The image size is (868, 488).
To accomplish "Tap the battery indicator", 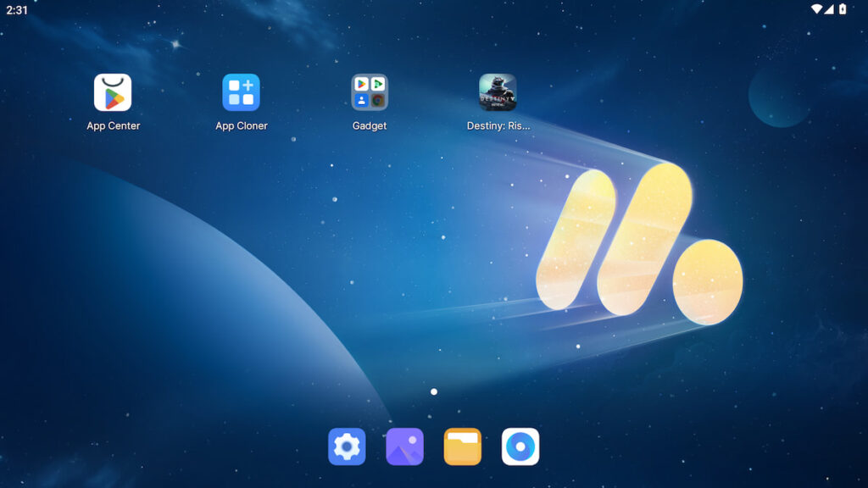I will click(x=841, y=8).
